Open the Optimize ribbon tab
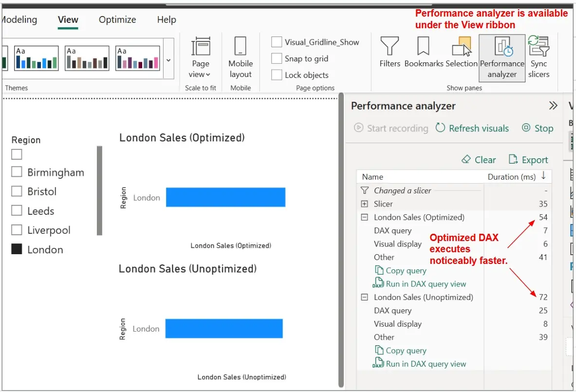 pyautogui.click(x=117, y=20)
